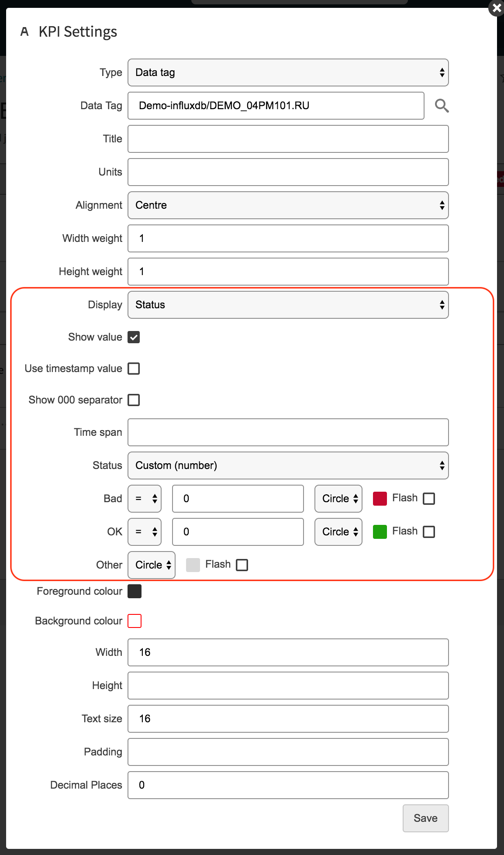
Task: Enable Flash for OK status
Action: (429, 532)
